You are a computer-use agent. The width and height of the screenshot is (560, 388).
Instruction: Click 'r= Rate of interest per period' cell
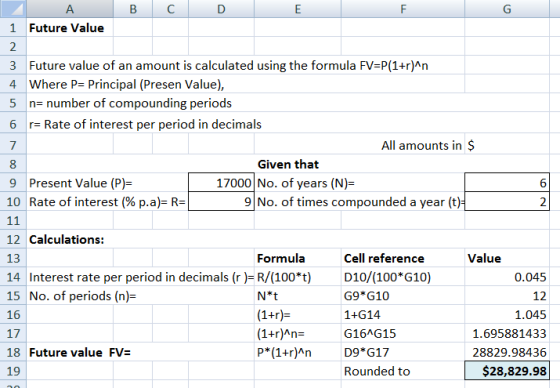click(145, 124)
